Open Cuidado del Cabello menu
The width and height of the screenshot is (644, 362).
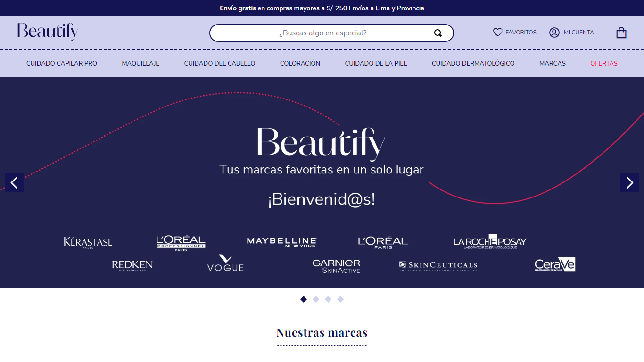tap(220, 63)
